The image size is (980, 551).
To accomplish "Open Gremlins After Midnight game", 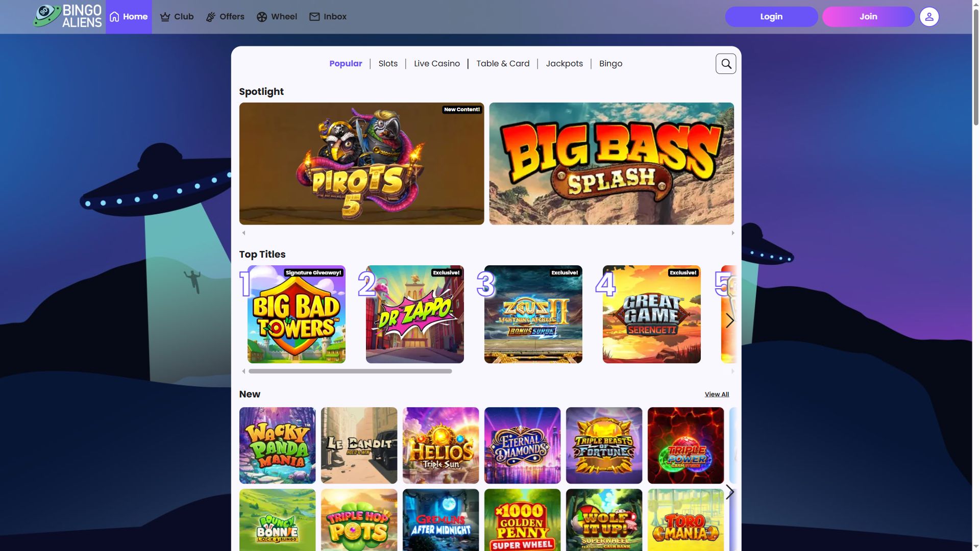I will [440, 520].
